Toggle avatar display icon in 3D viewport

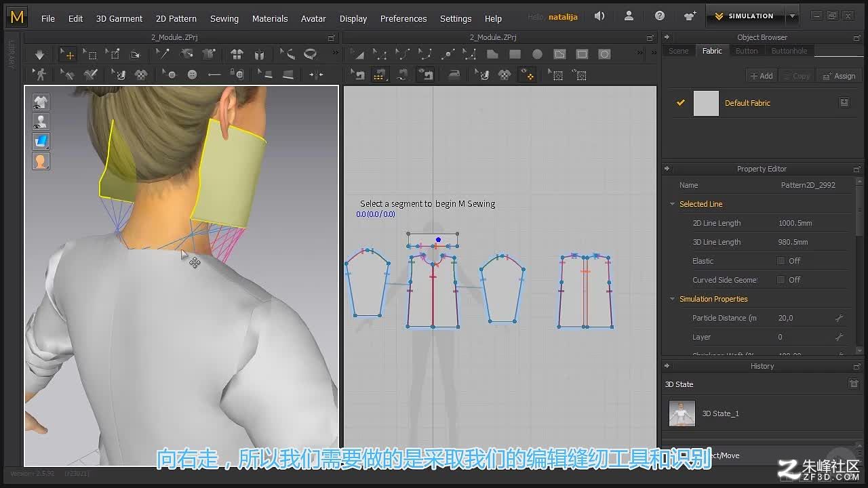(x=41, y=121)
